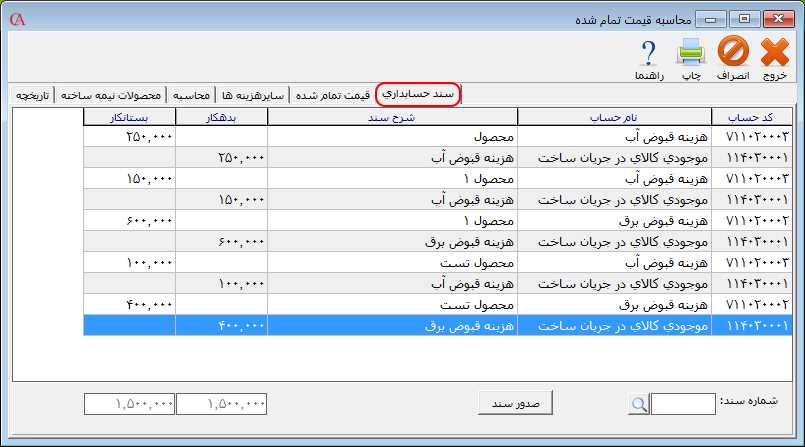The image size is (805, 447).
Task: Click the بستانکار cell 150,000
Action: coord(129,179)
